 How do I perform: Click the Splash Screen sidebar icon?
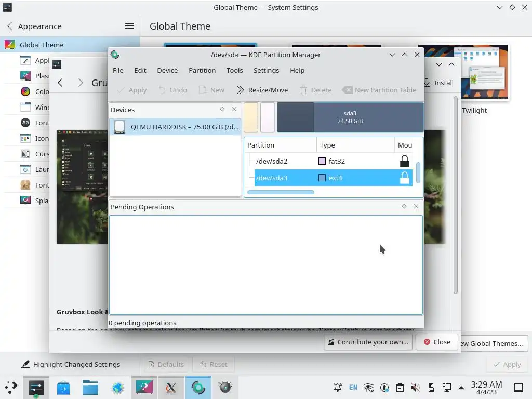pos(25,201)
